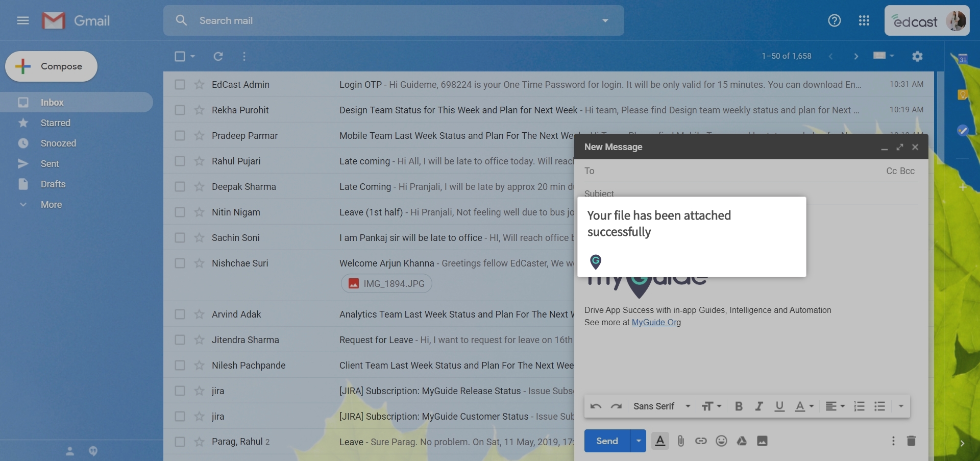980x461 pixels.
Task: Insert a bulleted list
Action: (x=879, y=406)
